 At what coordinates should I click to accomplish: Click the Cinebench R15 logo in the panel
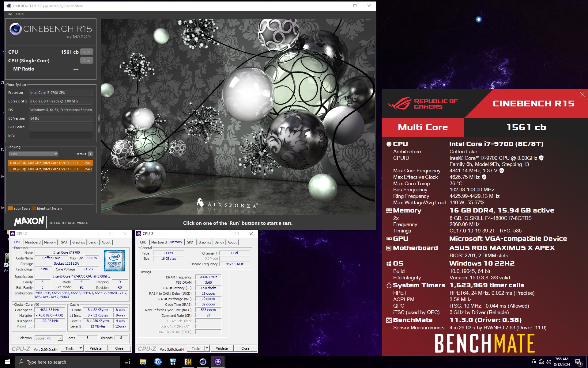click(51, 31)
